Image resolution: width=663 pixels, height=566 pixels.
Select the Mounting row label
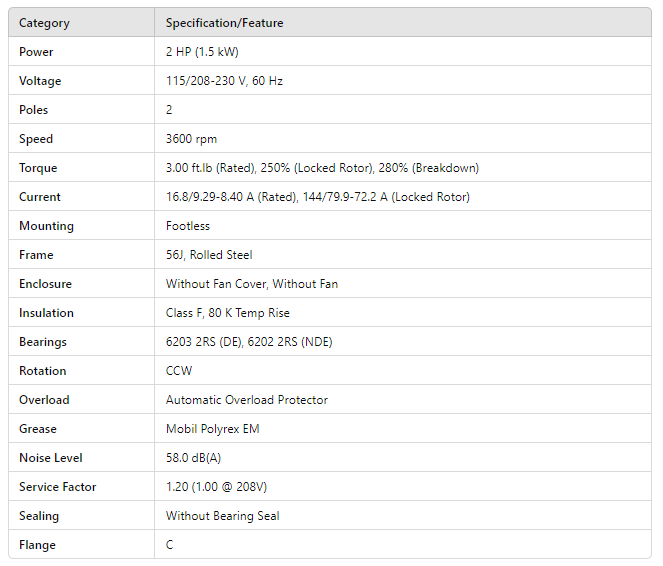click(46, 226)
